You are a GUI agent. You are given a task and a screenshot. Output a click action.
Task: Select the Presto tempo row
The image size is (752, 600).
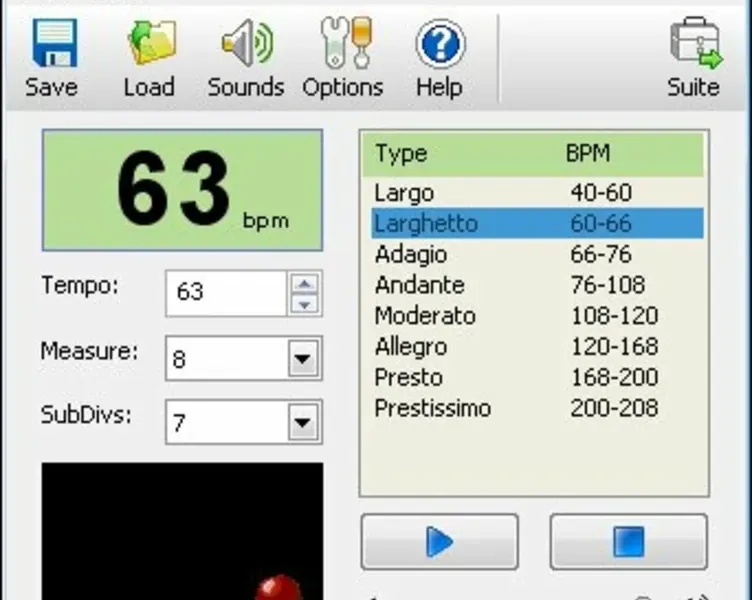[x=537, y=377]
